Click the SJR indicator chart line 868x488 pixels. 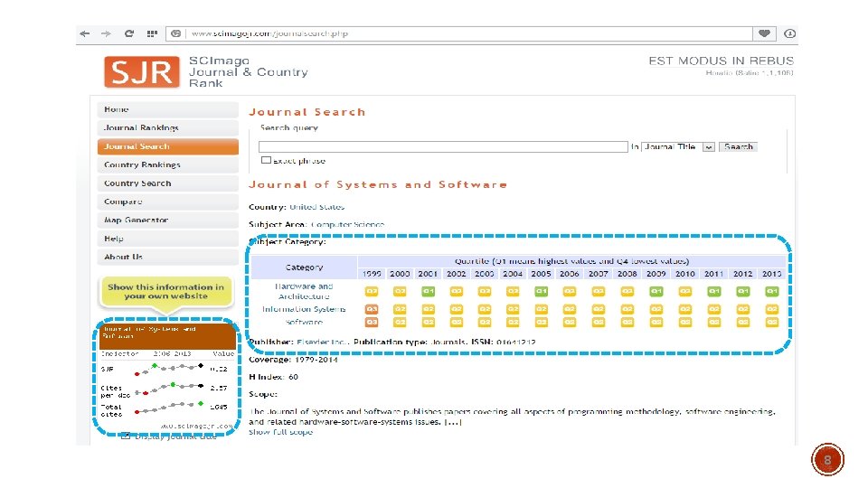tap(169, 369)
